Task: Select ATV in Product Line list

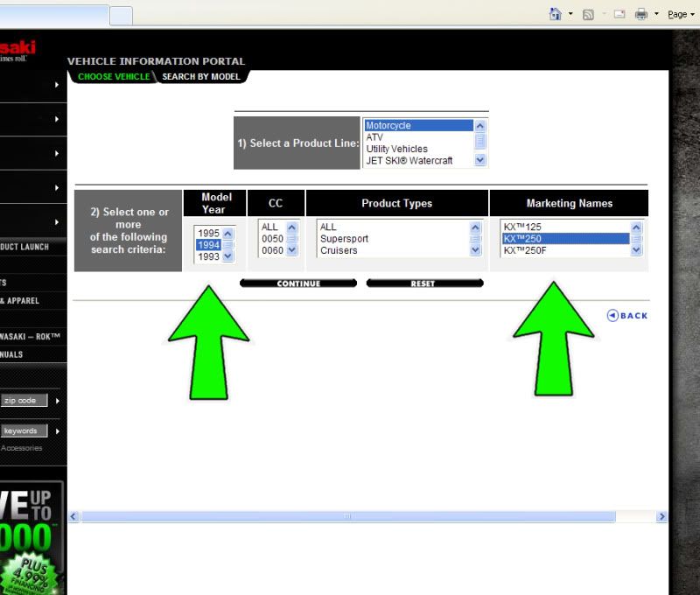Action: 419,137
